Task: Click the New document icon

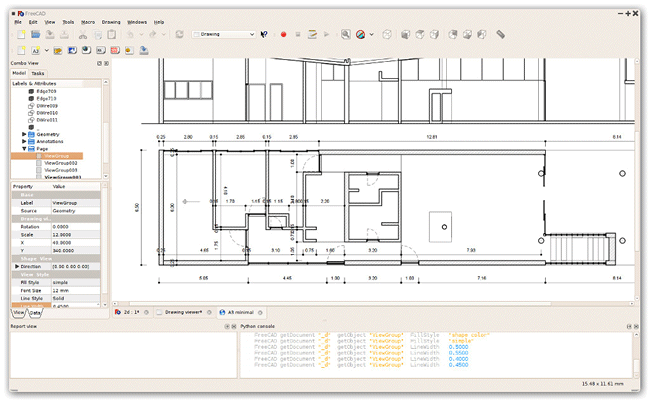Action: point(19,34)
